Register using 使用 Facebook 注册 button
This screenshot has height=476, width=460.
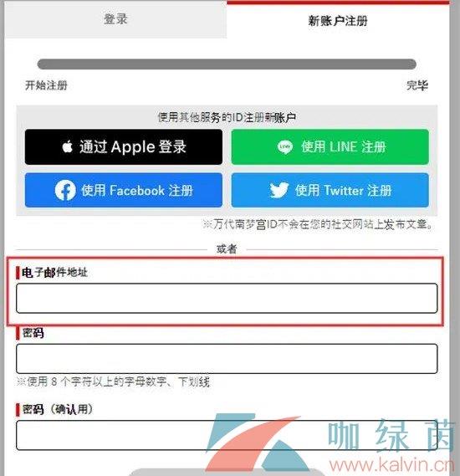click(x=124, y=191)
